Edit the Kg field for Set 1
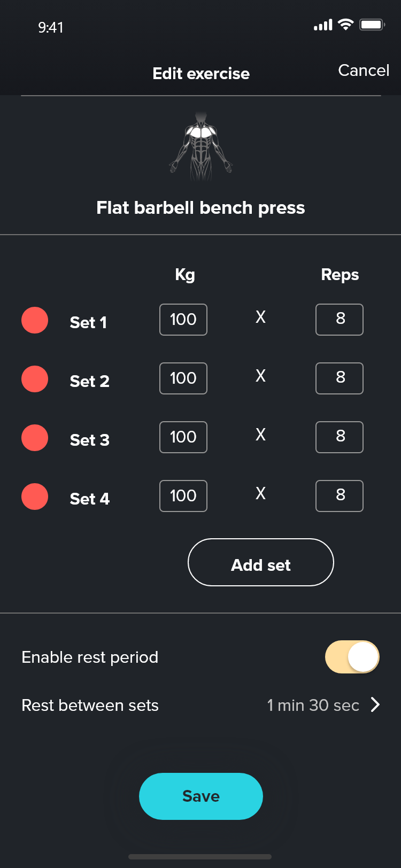 point(183,320)
